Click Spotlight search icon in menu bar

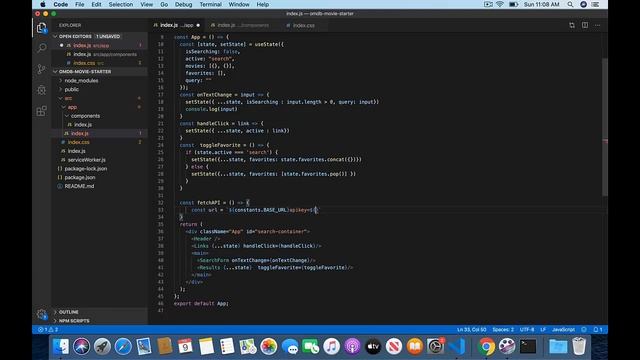click(x=570, y=4)
